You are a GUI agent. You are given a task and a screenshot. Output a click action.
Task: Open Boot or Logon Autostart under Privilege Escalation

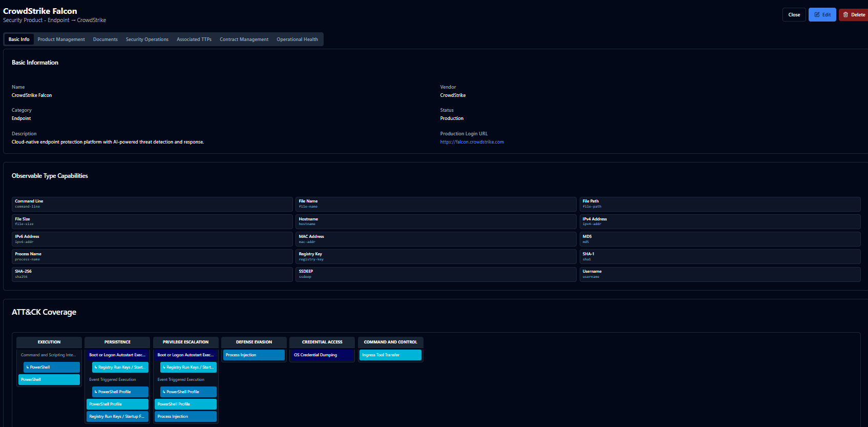coord(186,355)
